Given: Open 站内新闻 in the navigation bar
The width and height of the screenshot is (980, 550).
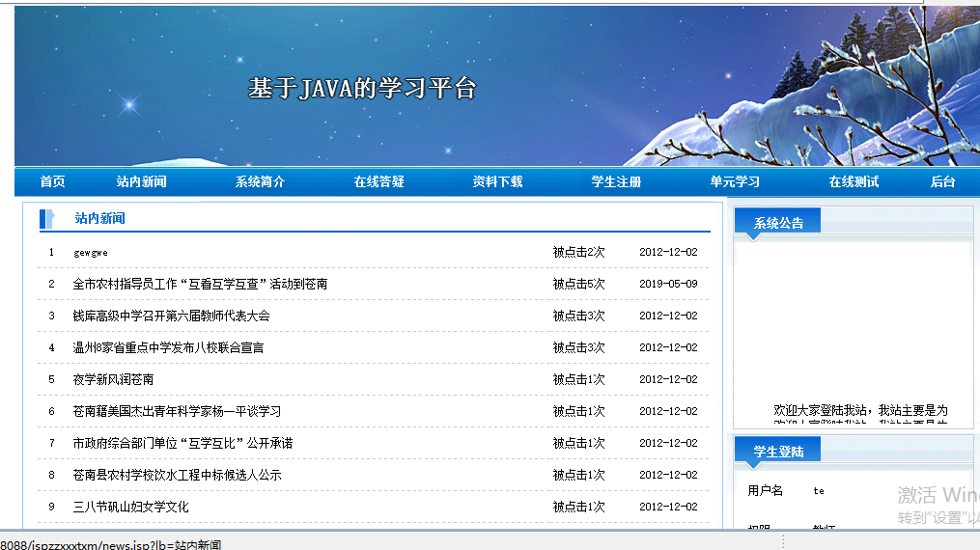Looking at the screenshot, I should click(141, 181).
